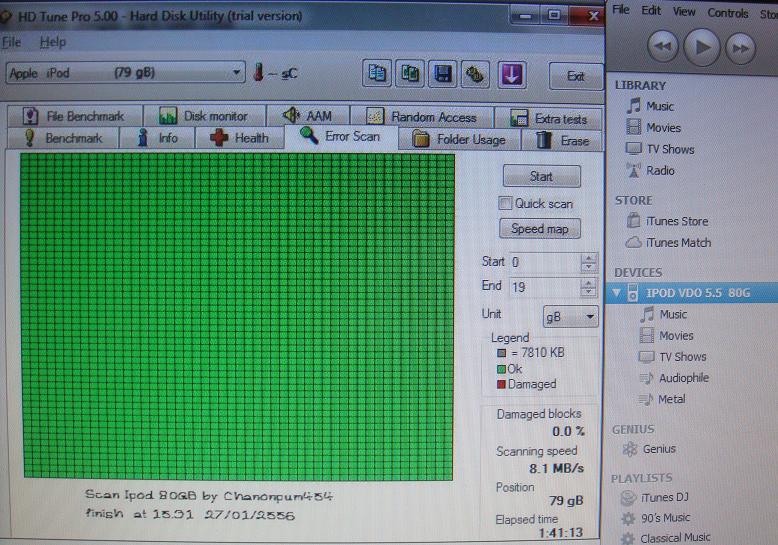778x545 pixels.
Task: Open the Apple iPod drive dropdown
Action: pos(126,73)
